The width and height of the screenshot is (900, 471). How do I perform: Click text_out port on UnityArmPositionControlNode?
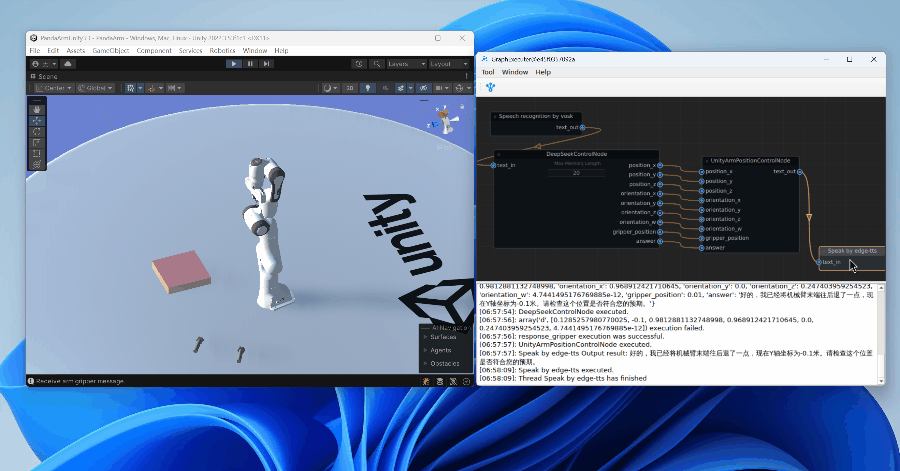point(800,172)
